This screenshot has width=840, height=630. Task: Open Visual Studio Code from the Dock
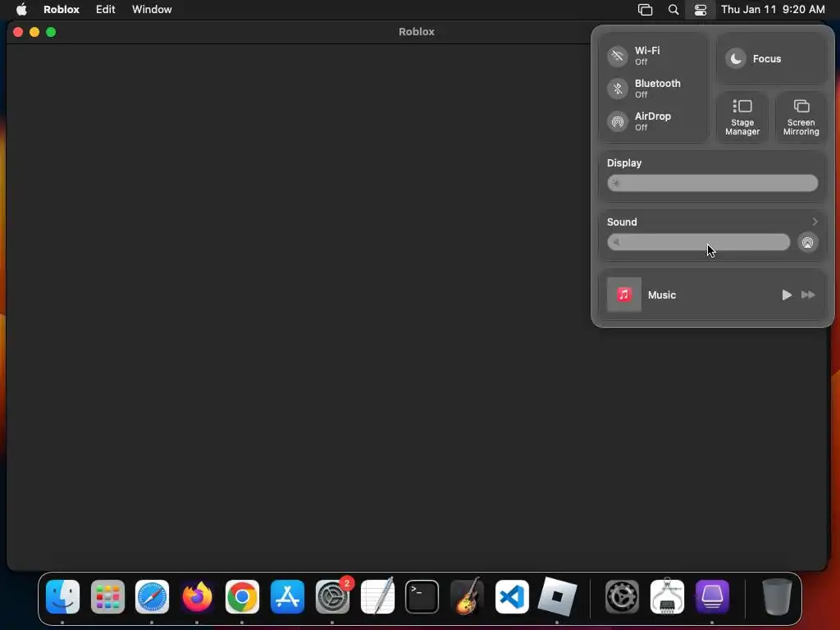pos(512,597)
